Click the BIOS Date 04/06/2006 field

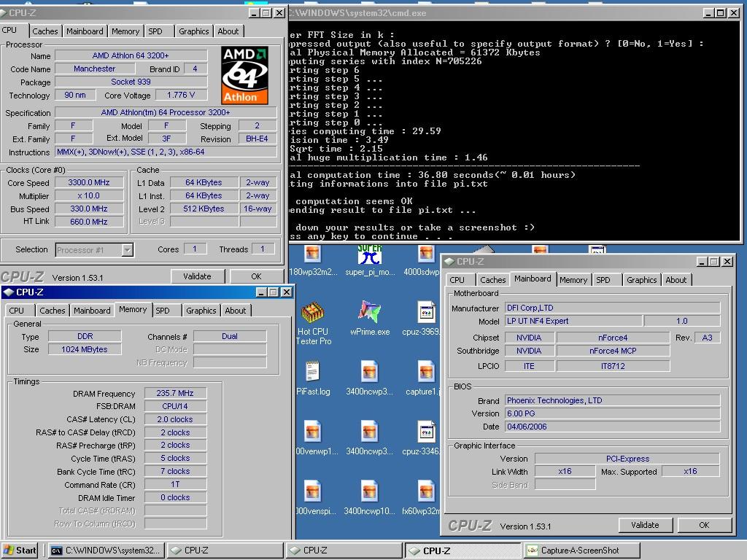612,427
